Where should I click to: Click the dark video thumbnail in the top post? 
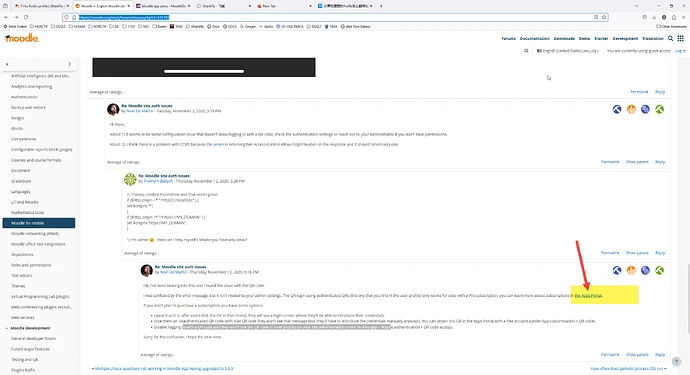point(204,67)
